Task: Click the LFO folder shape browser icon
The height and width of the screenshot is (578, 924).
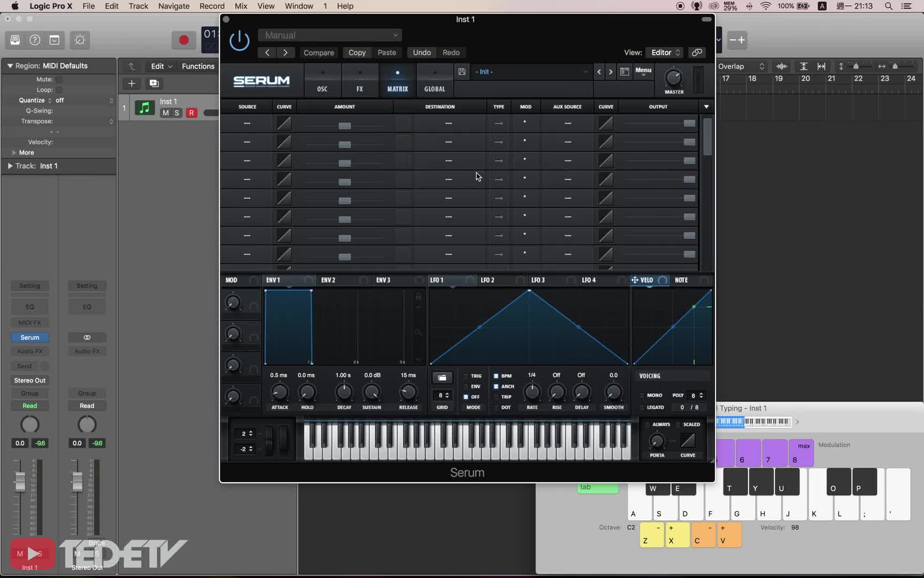Action: pos(442,378)
